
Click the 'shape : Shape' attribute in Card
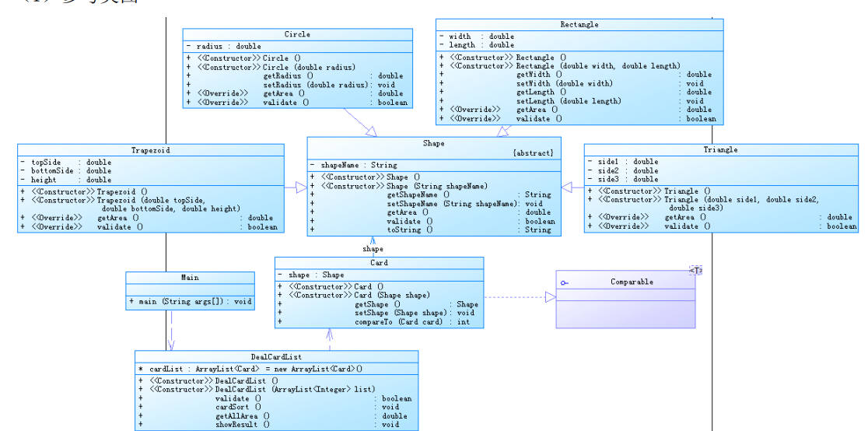pyautogui.click(x=316, y=275)
